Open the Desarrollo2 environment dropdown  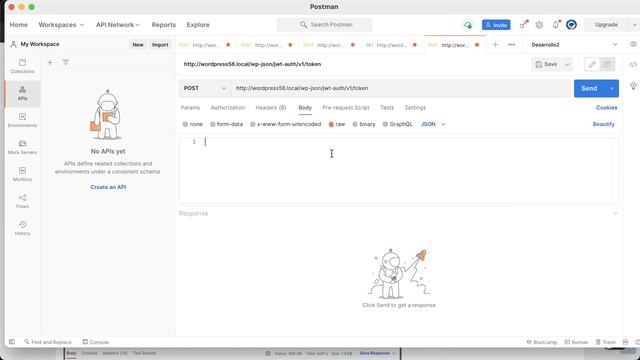574,44
